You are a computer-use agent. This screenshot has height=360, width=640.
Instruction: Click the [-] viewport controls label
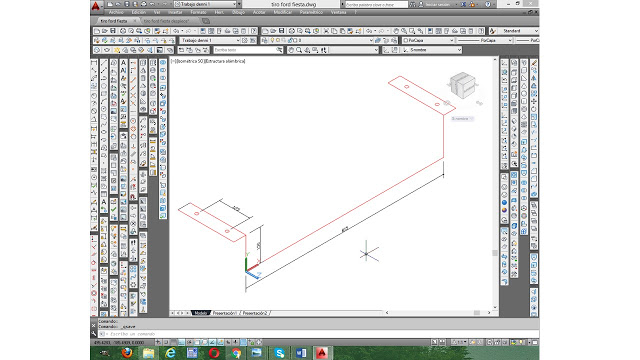coord(173,61)
